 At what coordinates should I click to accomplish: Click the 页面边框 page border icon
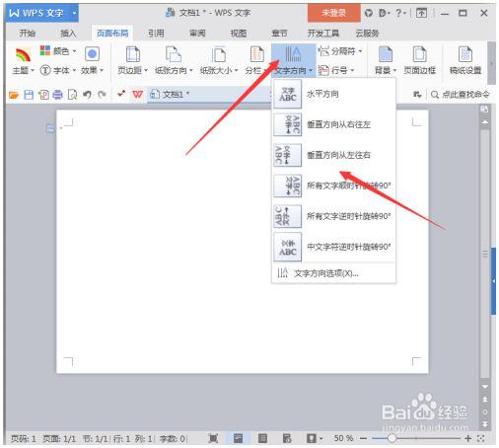pos(419,54)
